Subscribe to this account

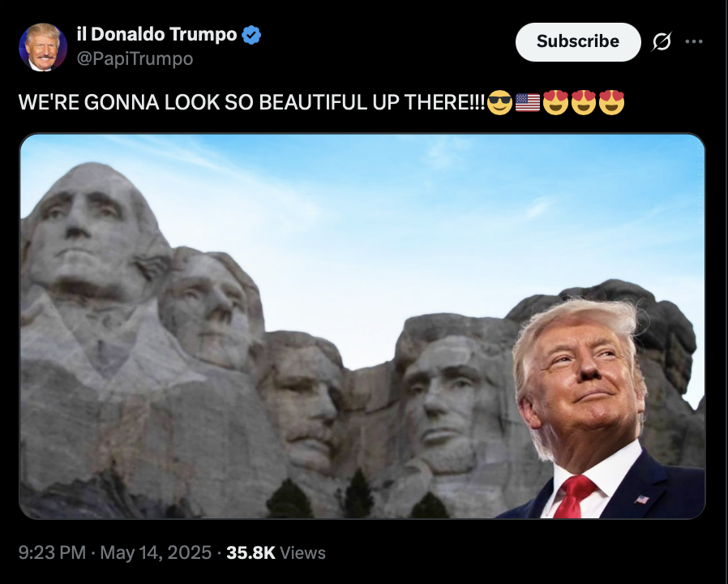(578, 42)
